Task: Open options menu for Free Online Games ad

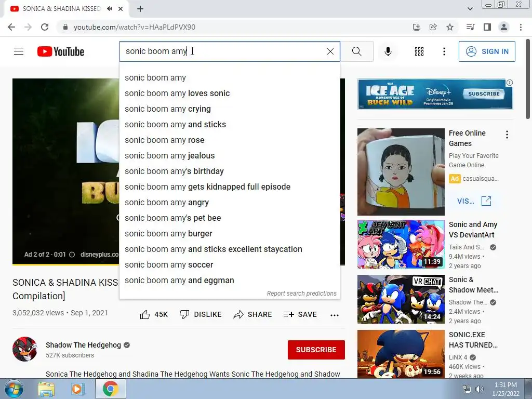Action: tap(507, 135)
